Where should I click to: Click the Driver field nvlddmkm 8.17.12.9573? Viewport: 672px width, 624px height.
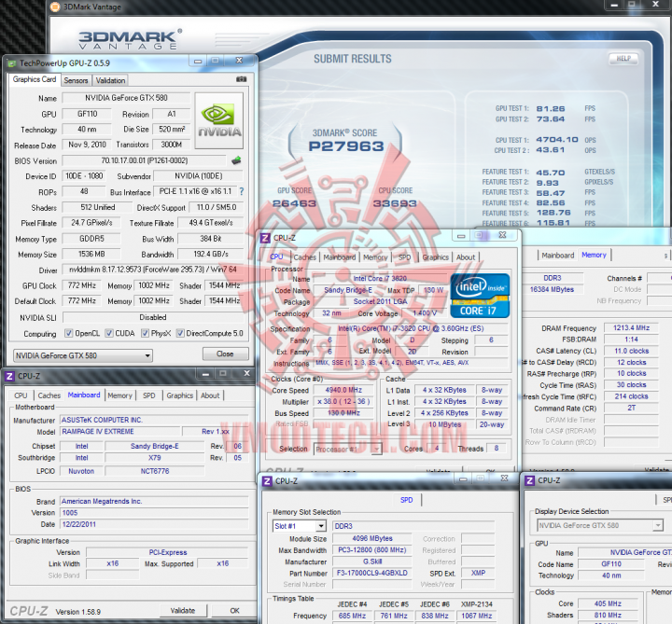(152, 270)
